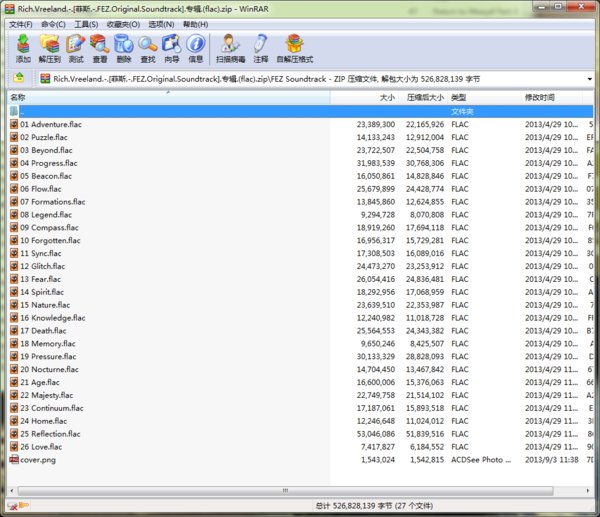The image size is (600, 517).
Task: Open the 注释 (Comment) toolbar icon
Action: (261, 47)
